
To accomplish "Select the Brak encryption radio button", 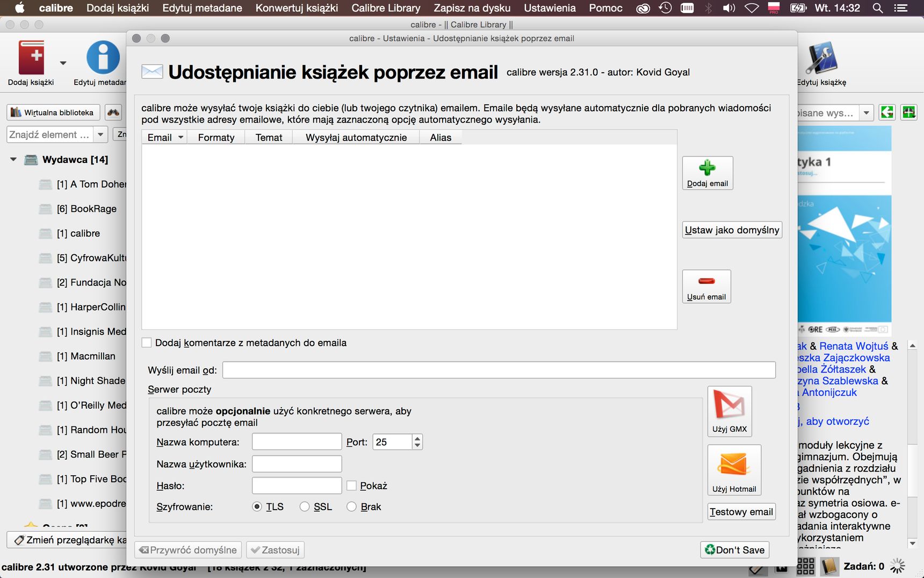I will tap(352, 506).
